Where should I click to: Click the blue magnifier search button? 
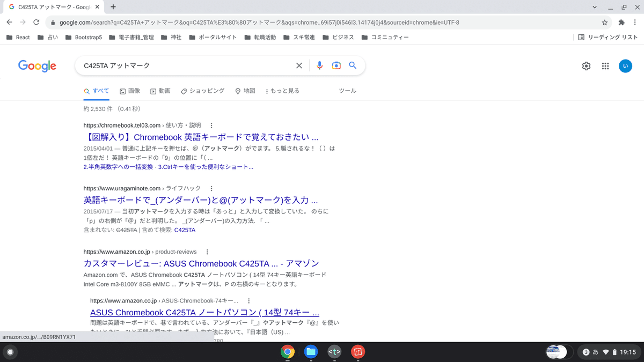[353, 65]
